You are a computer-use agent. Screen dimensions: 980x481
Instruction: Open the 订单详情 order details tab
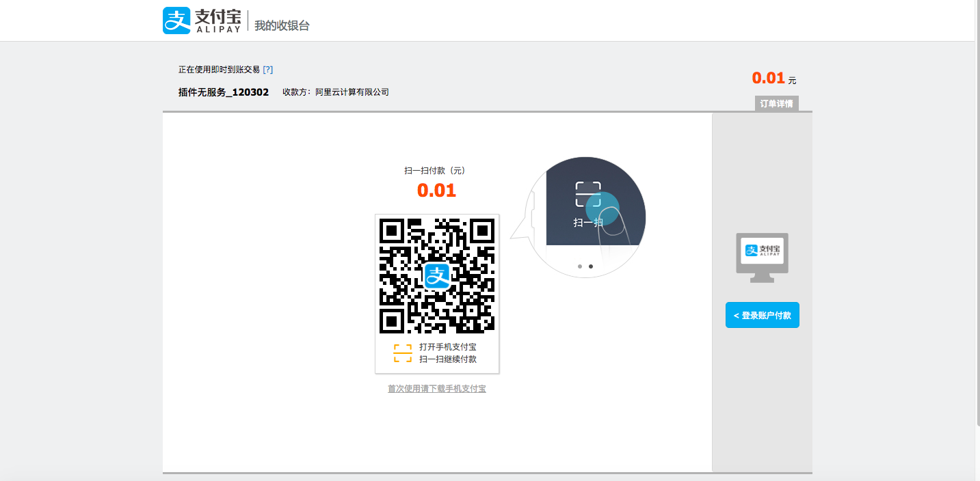[x=777, y=104]
